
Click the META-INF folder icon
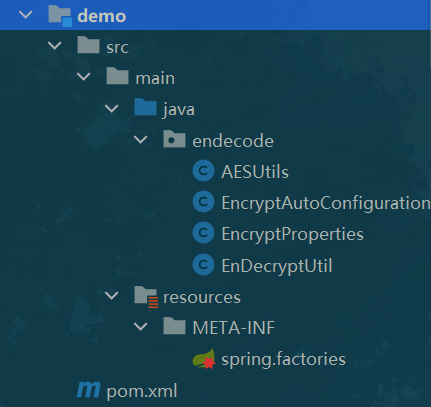pyautogui.click(x=174, y=326)
